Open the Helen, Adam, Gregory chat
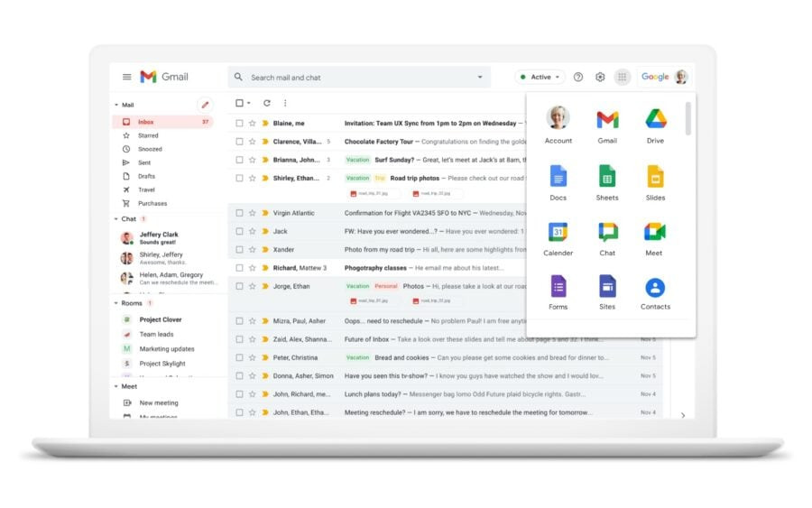Image resolution: width=812 pixels, height=508 pixels. (169, 279)
